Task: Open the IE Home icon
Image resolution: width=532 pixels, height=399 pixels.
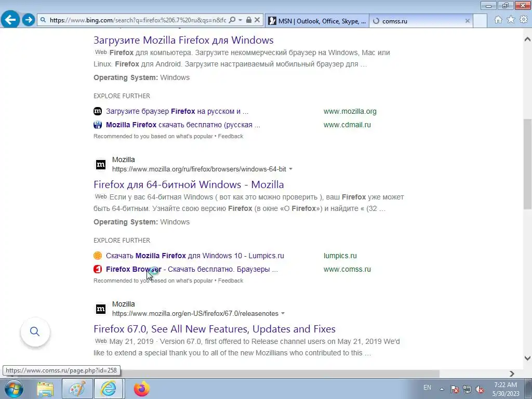Action: click(x=498, y=20)
